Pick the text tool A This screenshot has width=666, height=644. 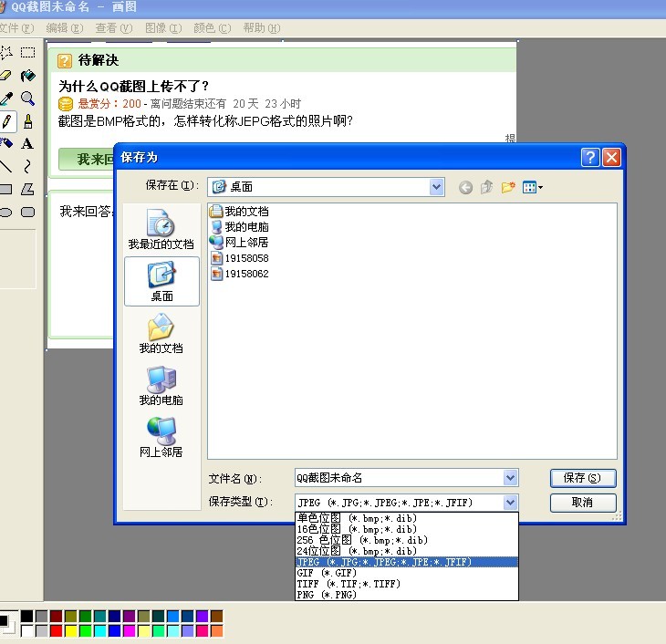(27, 143)
